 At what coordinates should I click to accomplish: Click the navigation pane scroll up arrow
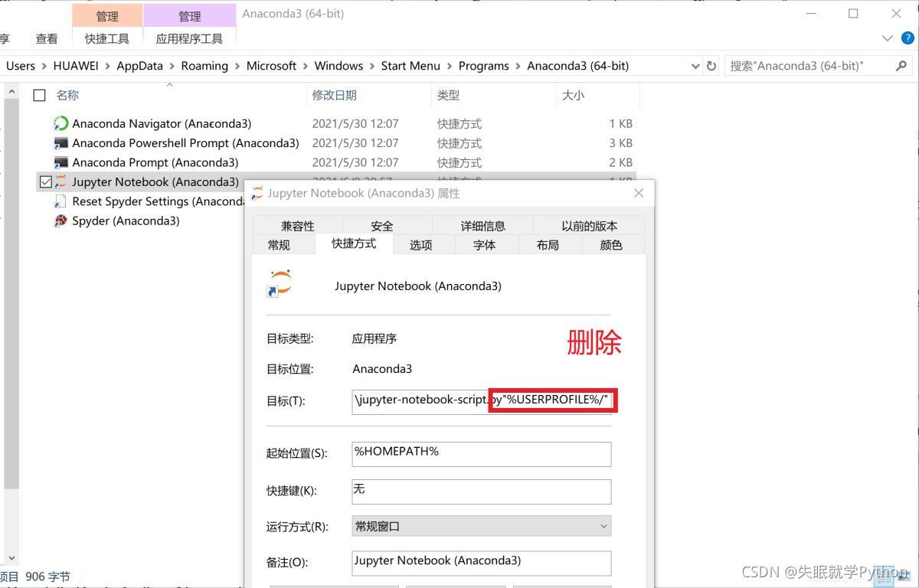click(11, 92)
